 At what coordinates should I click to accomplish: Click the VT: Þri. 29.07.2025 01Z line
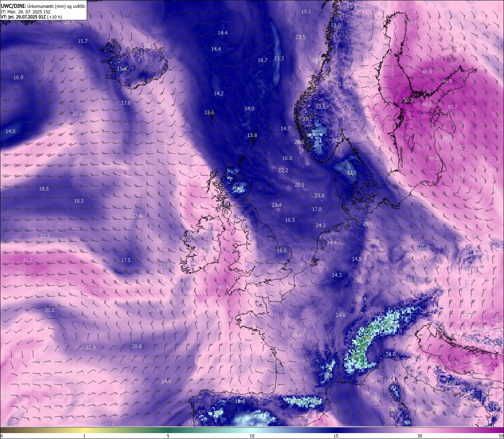click(31, 17)
